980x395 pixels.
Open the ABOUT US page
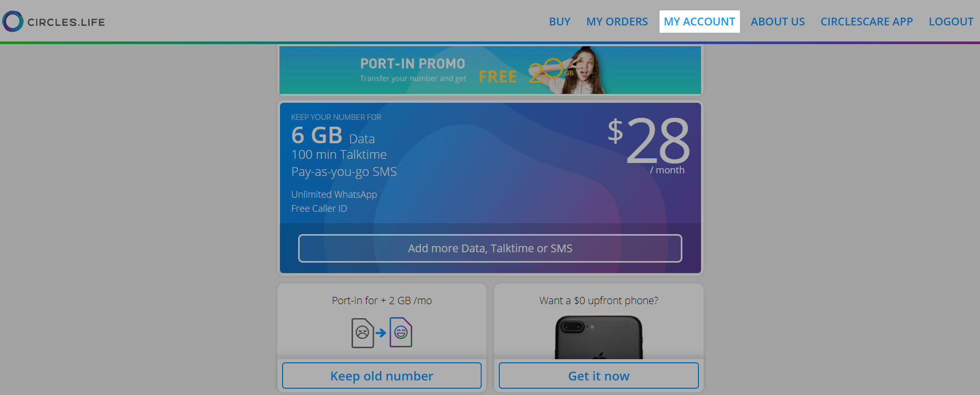click(x=777, y=22)
